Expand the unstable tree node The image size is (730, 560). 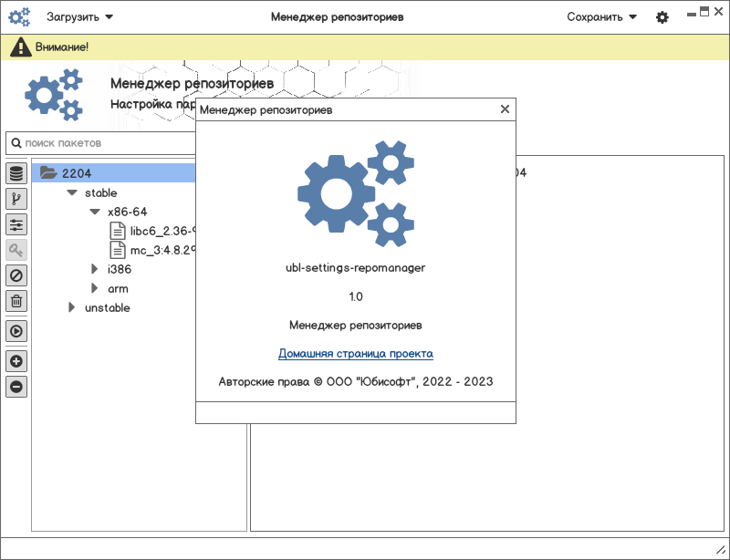[x=72, y=308]
